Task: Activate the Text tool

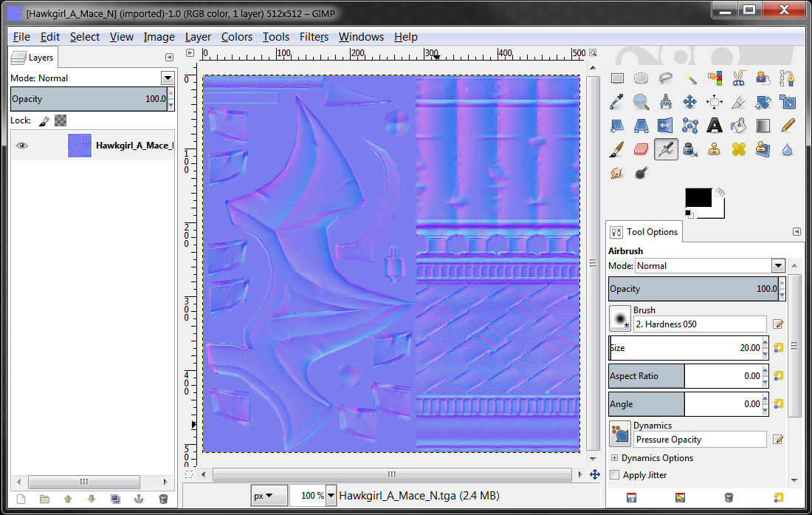Action: (x=715, y=126)
